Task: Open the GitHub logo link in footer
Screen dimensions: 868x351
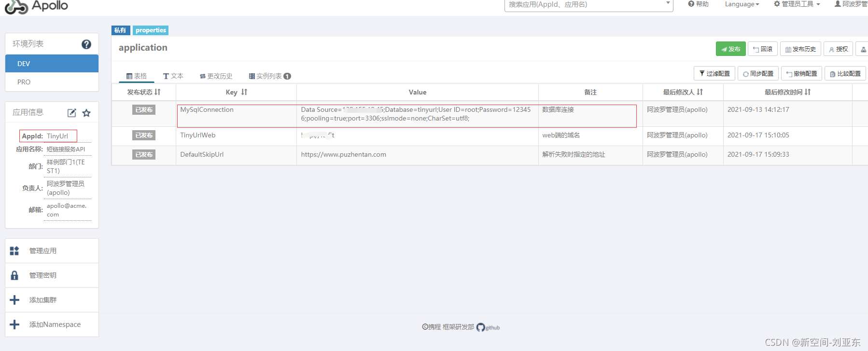Action: pos(480,327)
